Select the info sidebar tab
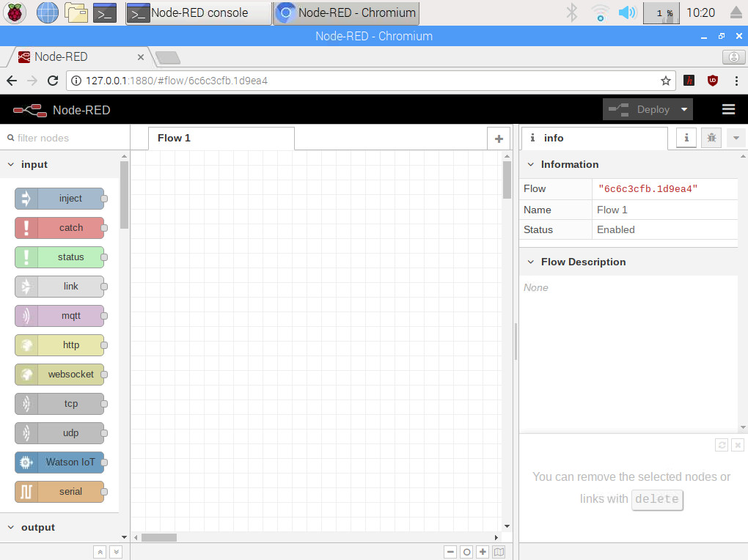This screenshot has height=560, width=748. tap(595, 139)
